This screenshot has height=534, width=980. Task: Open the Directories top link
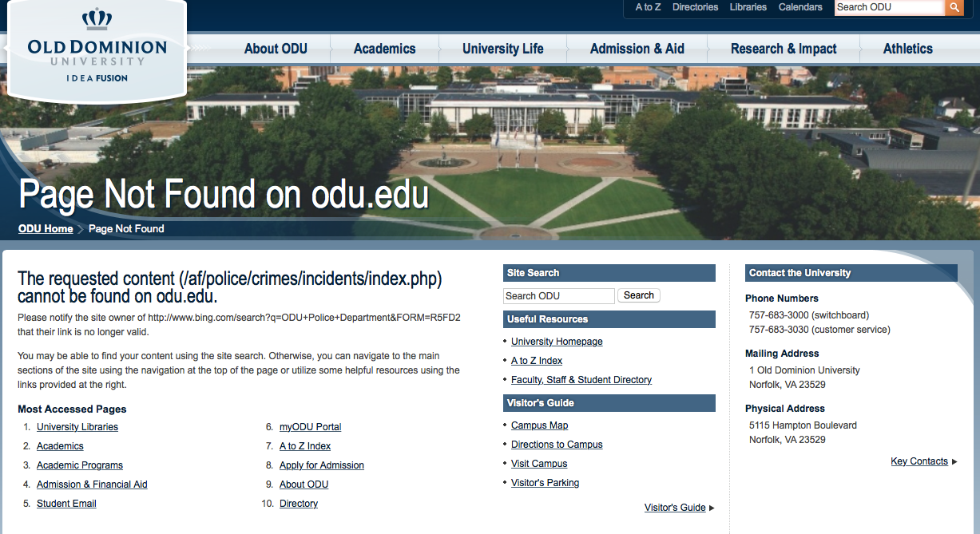(695, 7)
